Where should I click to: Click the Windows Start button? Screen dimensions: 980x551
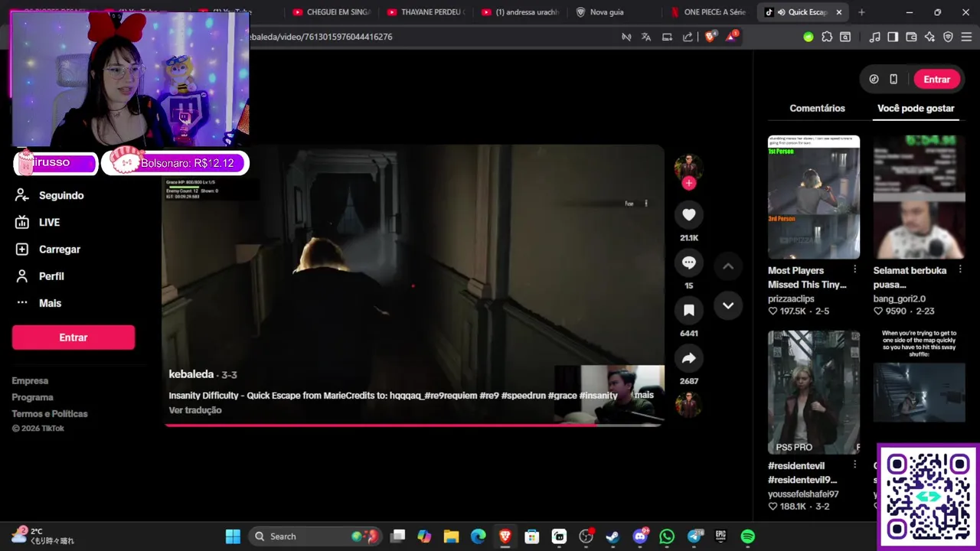(x=233, y=536)
